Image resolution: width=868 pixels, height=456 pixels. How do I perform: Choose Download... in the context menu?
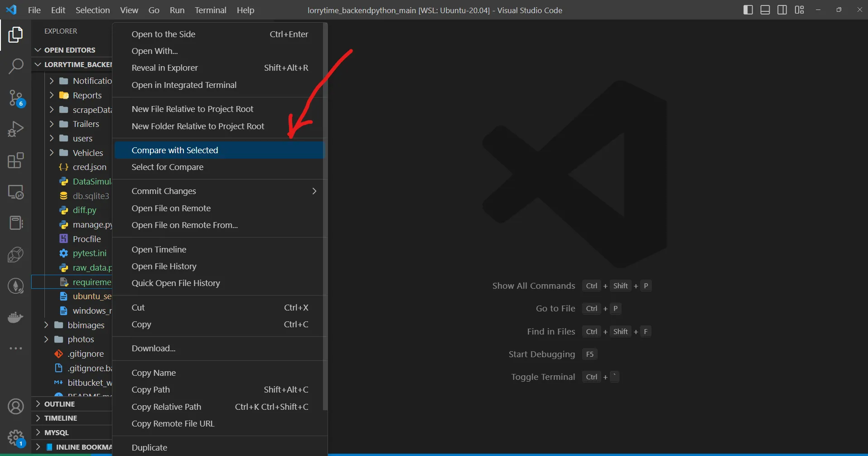coord(219,349)
